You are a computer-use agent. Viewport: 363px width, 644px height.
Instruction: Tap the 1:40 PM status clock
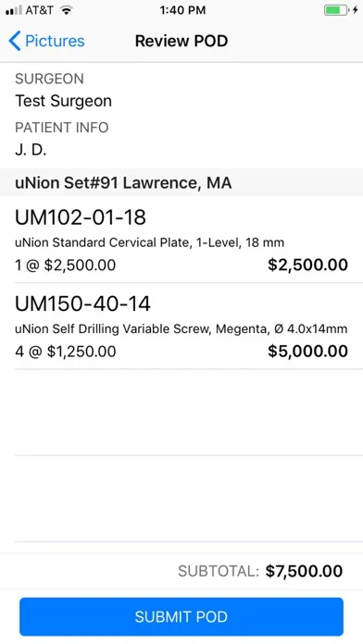[x=182, y=10]
